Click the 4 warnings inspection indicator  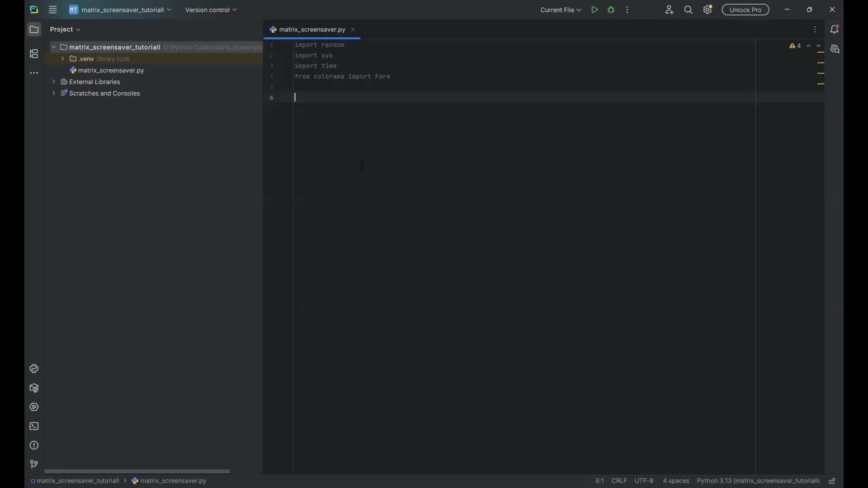pyautogui.click(x=795, y=45)
